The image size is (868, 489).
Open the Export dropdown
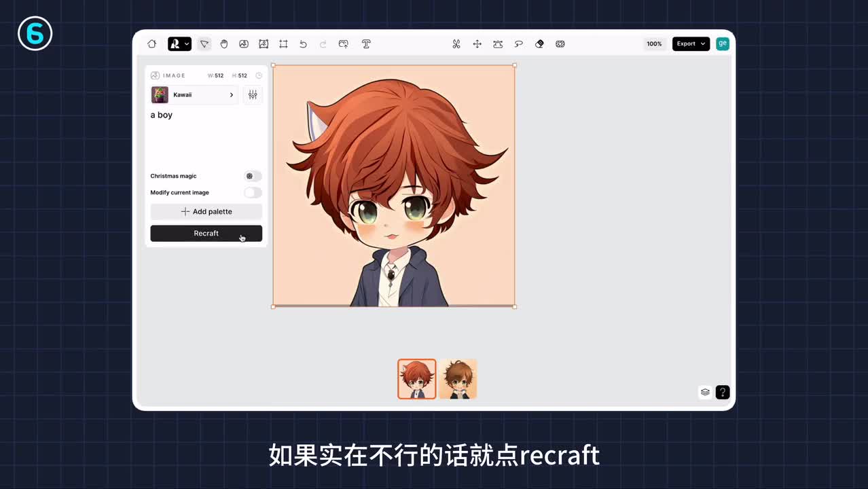click(691, 44)
